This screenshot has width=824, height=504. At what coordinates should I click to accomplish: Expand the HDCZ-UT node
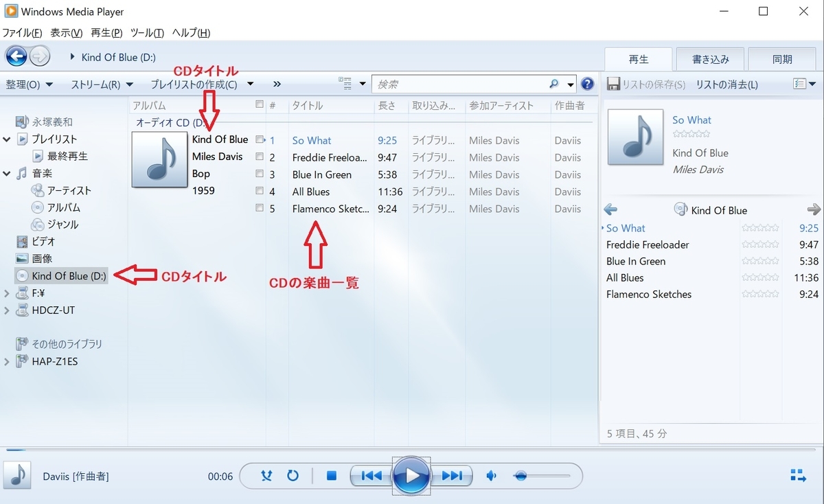coord(7,310)
